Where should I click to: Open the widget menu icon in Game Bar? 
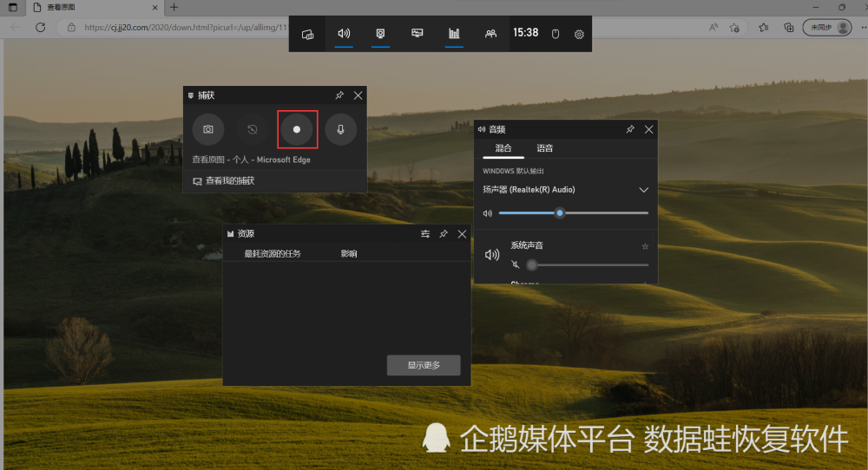(308, 34)
